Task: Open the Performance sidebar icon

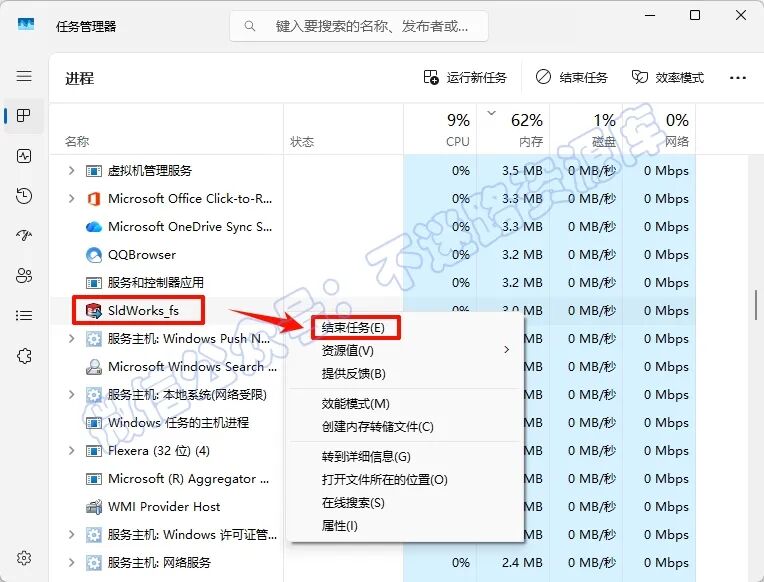Action: click(x=24, y=156)
